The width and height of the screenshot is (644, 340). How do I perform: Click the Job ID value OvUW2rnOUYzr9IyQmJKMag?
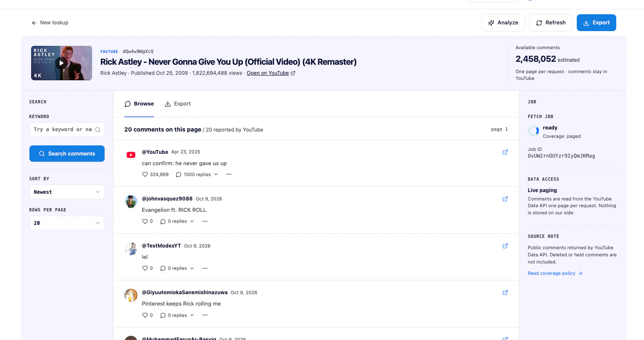(561, 156)
